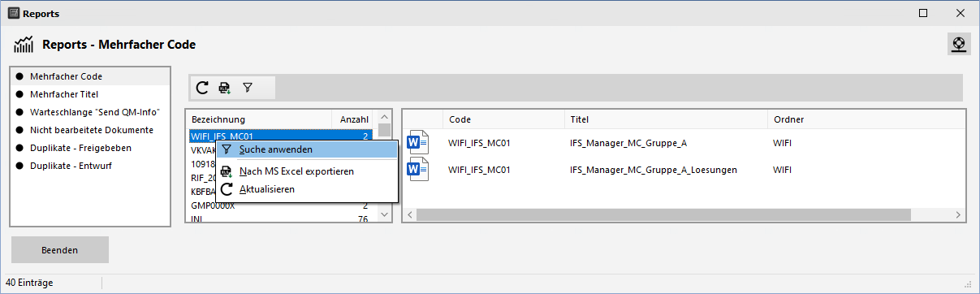Select the Mehrfacher Code report

click(x=89, y=76)
